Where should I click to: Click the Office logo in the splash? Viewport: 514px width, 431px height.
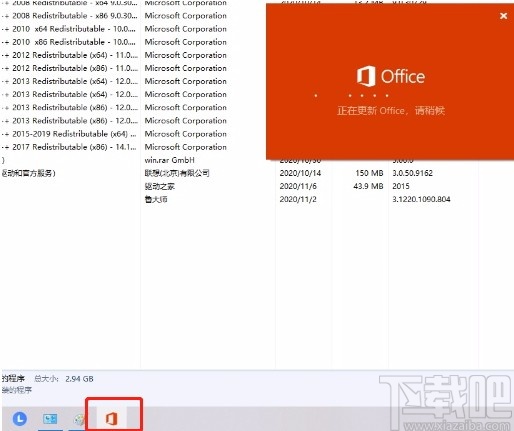click(391, 76)
